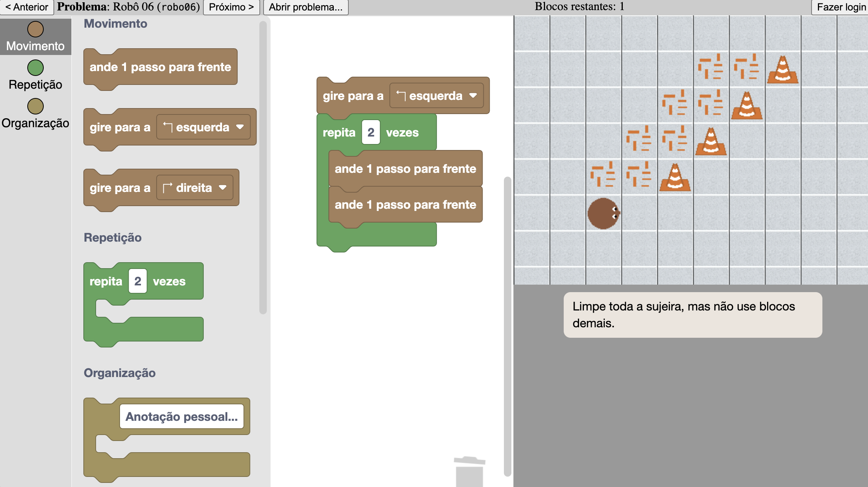Click the block palette vertical scrollbar
Screen dimensions: 868x487
pyautogui.click(x=263, y=168)
